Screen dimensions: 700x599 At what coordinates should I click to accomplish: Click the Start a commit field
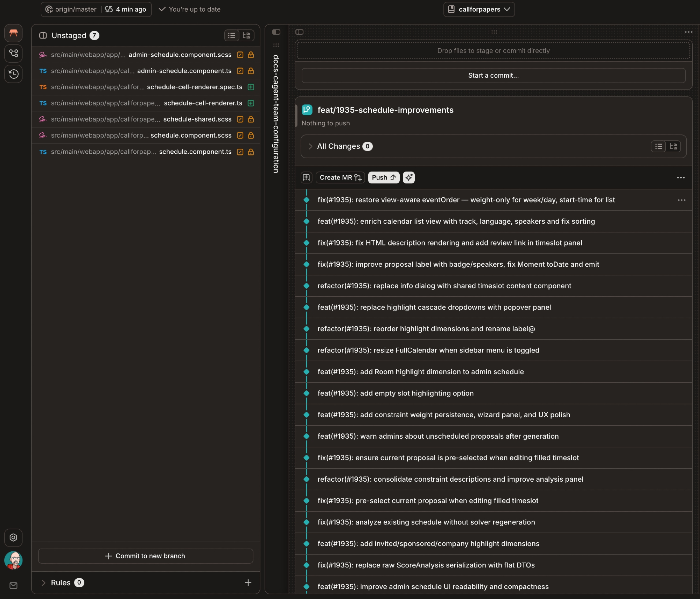click(x=493, y=76)
